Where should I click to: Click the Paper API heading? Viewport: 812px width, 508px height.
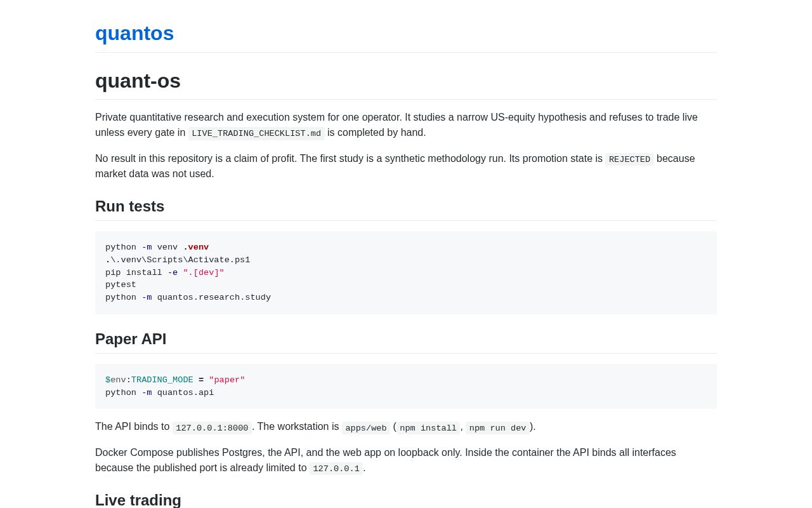point(131,339)
